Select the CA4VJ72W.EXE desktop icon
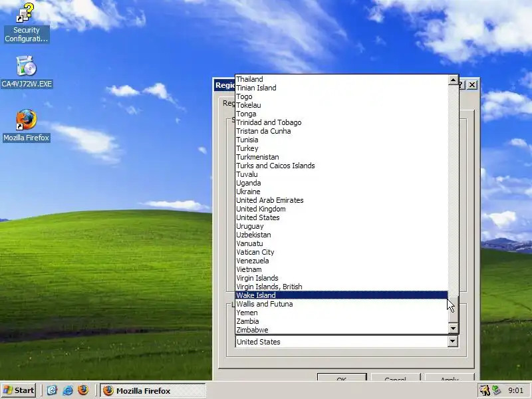Screen dimensions: 532x399 click(x=27, y=72)
